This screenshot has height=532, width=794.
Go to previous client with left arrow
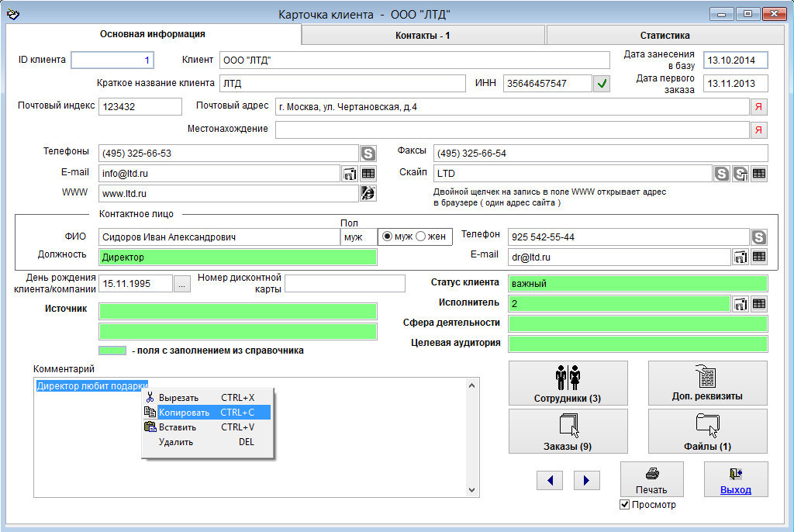coord(550,481)
